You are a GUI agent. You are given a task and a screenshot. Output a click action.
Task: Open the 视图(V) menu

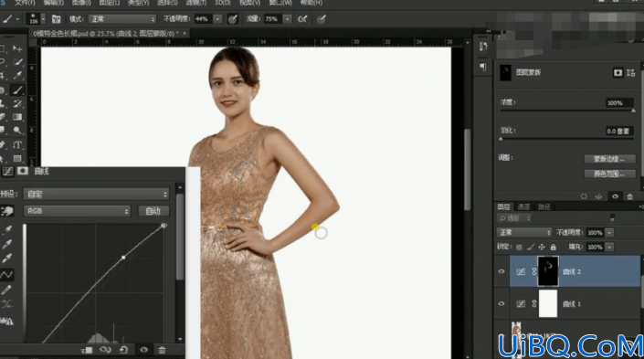pyautogui.click(x=249, y=3)
